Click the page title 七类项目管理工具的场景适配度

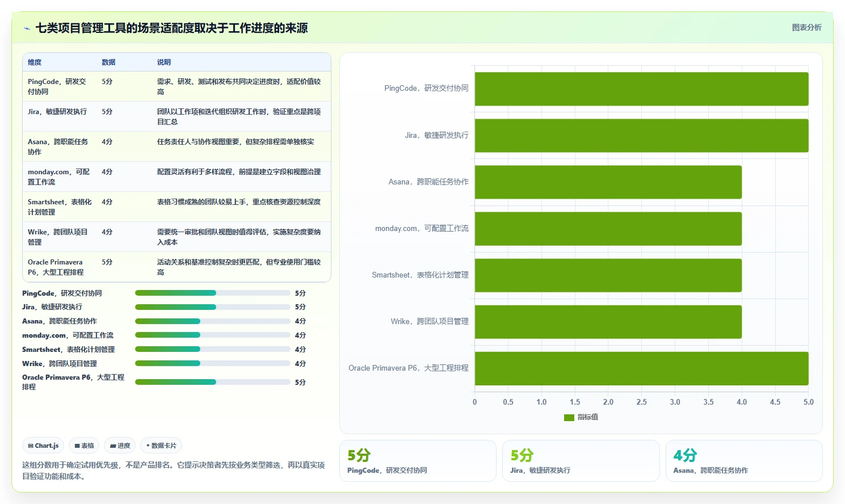pyautogui.click(x=171, y=28)
